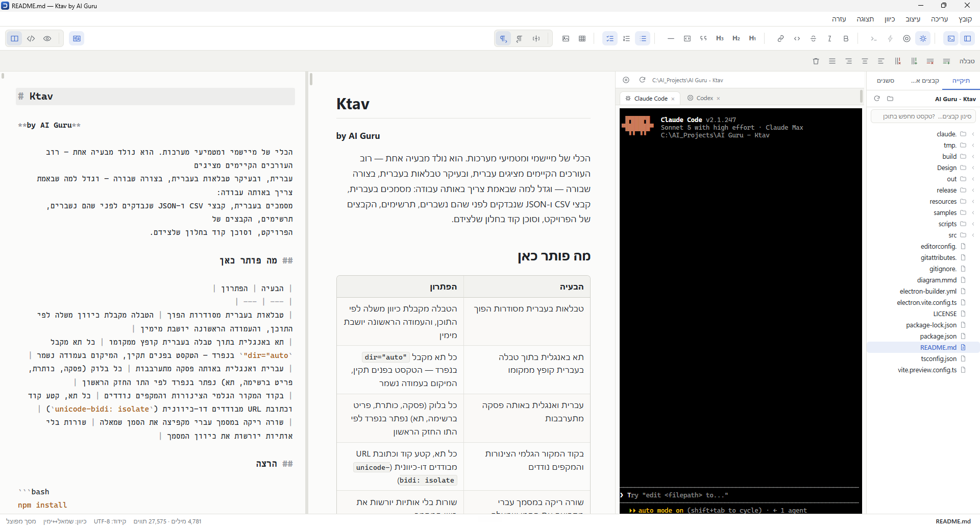
Task: Delete table column icon
Action: 897,61
